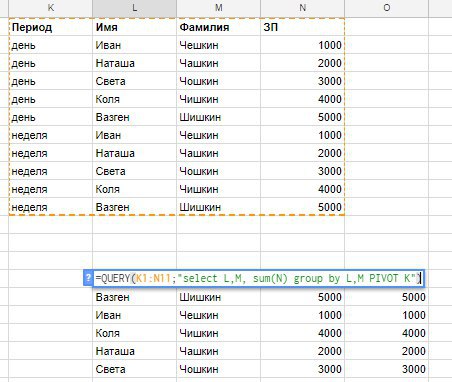452x382 pixels.
Task: Select 'Чешкин' in the день row
Action: tap(219, 45)
